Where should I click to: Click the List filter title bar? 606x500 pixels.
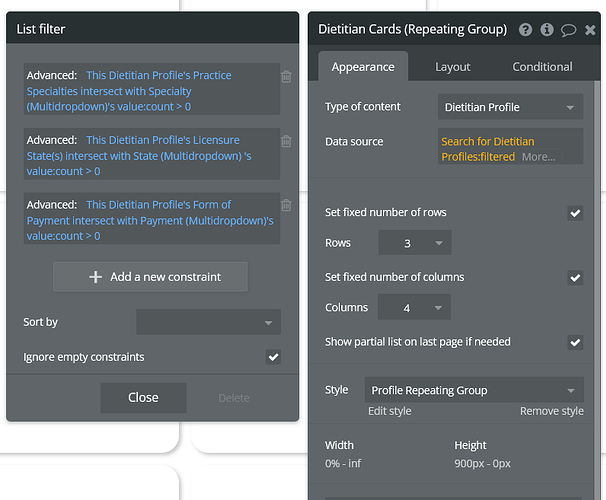point(152,28)
